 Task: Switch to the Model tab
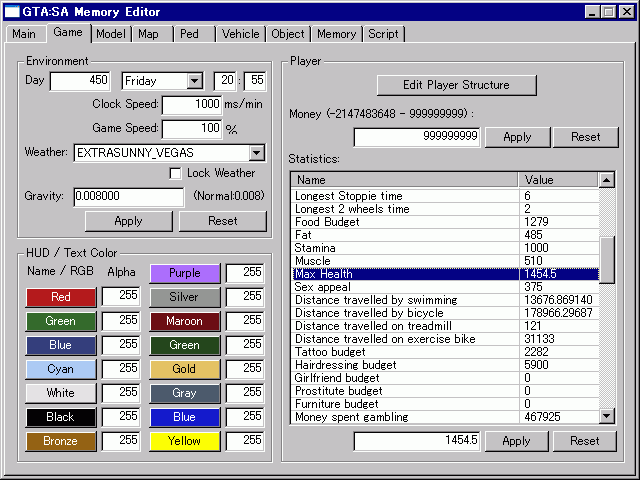click(x=111, y=34)
